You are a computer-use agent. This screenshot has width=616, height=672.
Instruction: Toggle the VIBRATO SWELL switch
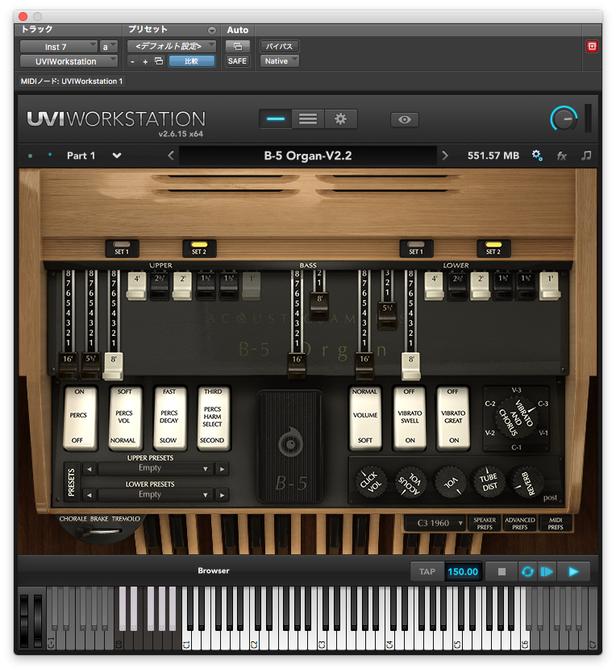[x=410, y=417]
